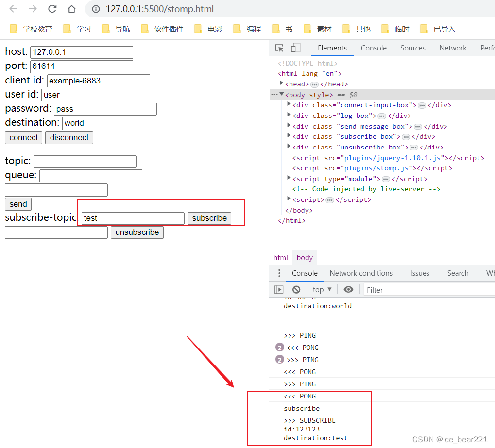Click the Create live expression eye icon

(348, 289)
